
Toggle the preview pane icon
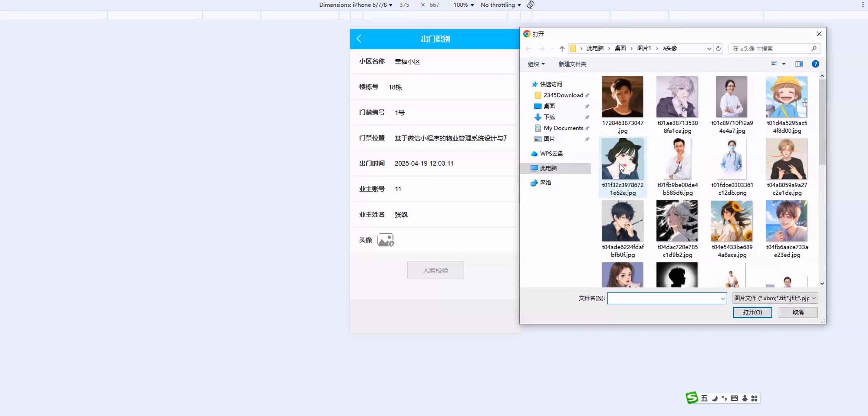(799, 64)
